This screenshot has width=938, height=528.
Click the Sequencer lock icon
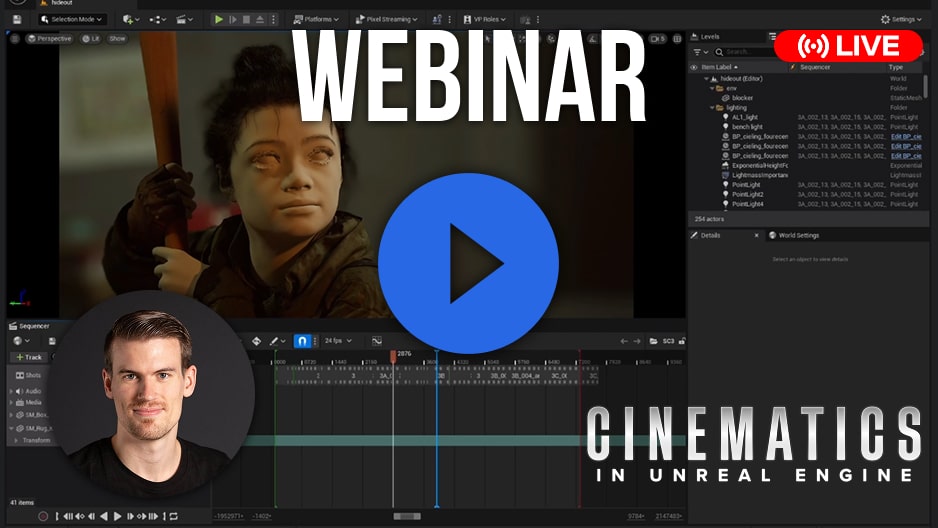coord(681,341)
